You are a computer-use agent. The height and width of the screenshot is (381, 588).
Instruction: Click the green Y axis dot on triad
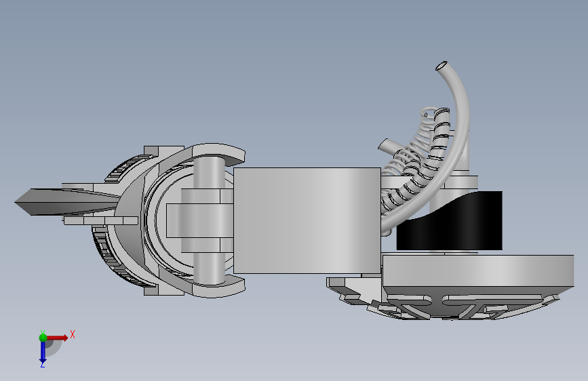(43, 338)
